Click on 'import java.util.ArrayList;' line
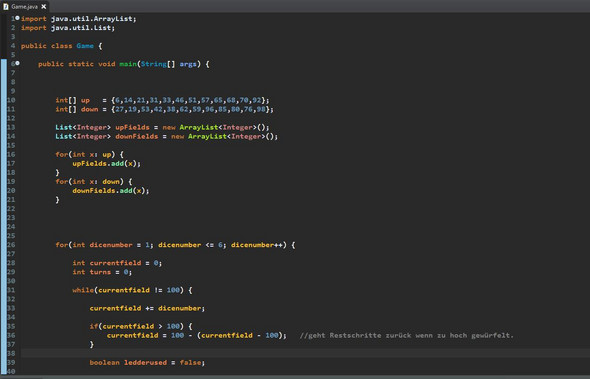Image resolution: width=590 pixels, height=379 pixels. pyautogui.click(x=79, y=19)
